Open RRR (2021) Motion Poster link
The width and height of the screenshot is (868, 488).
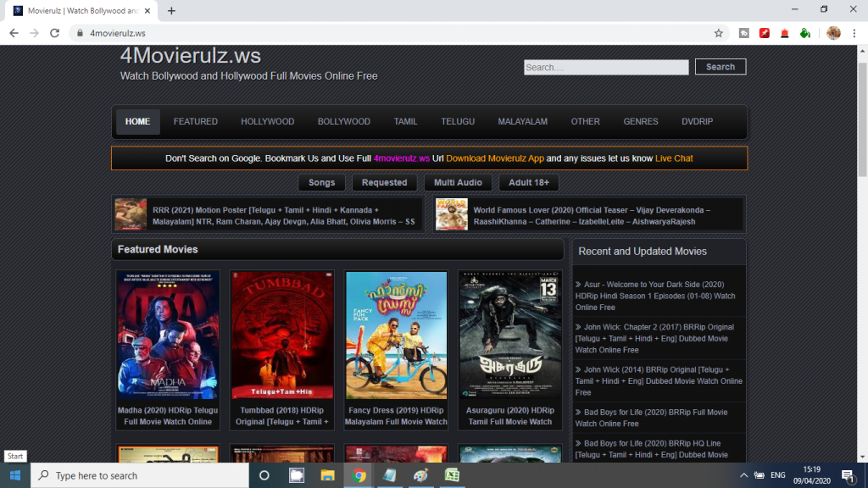point(284,216)
